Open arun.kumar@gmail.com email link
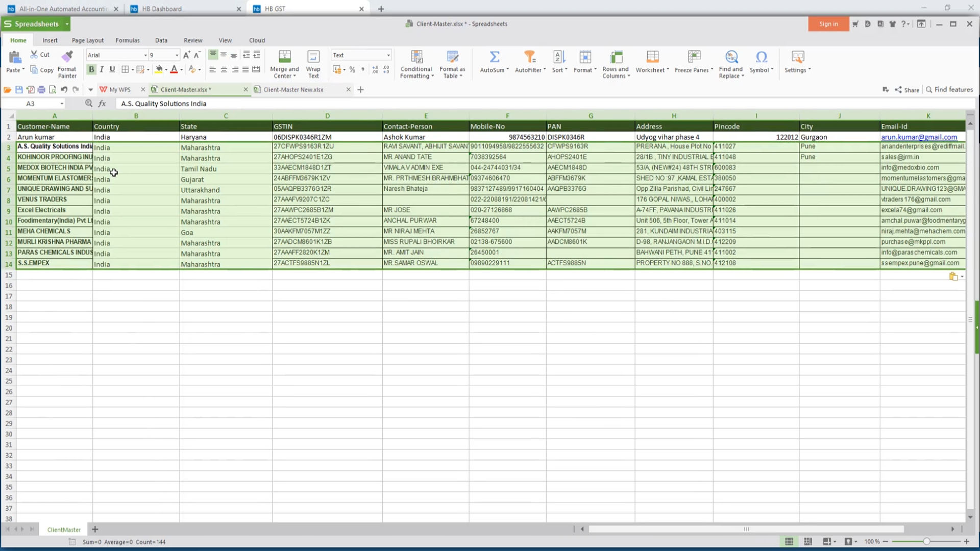This screenshot has width=980, height=551. 919,137
